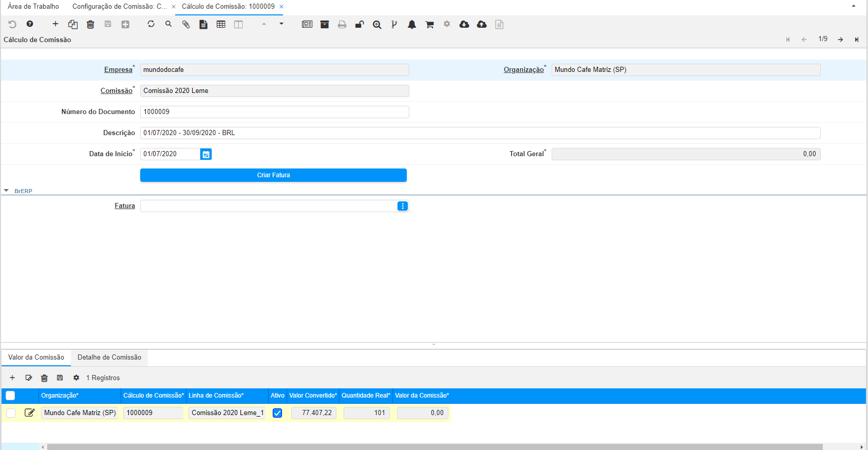Open the Configuração de Comissão tab
868x450 pixels.
119,7
